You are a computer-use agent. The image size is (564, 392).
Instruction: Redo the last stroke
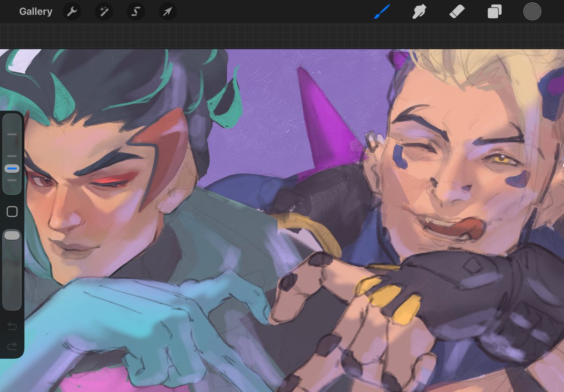tap(12, 346)
